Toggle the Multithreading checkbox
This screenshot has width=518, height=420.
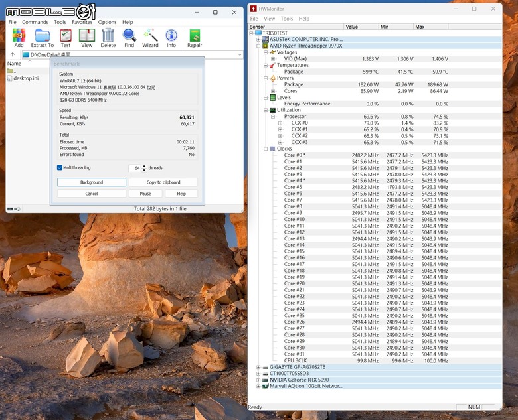[x=60, y=167]
